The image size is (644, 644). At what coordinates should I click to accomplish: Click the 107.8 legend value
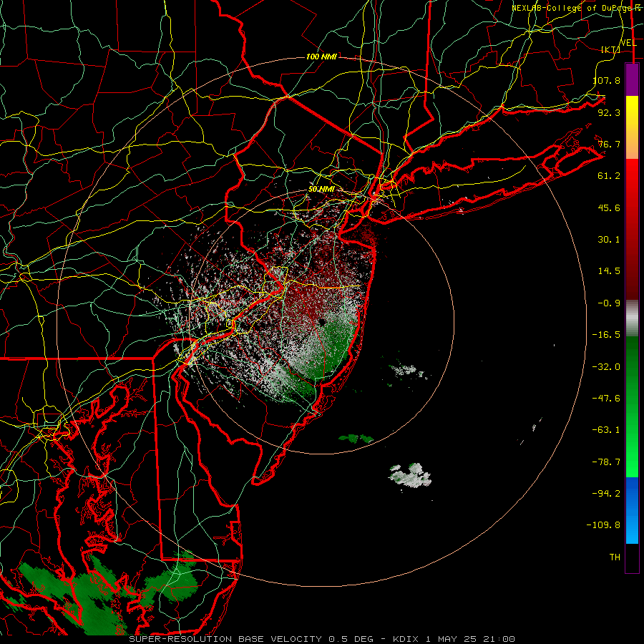606,80
